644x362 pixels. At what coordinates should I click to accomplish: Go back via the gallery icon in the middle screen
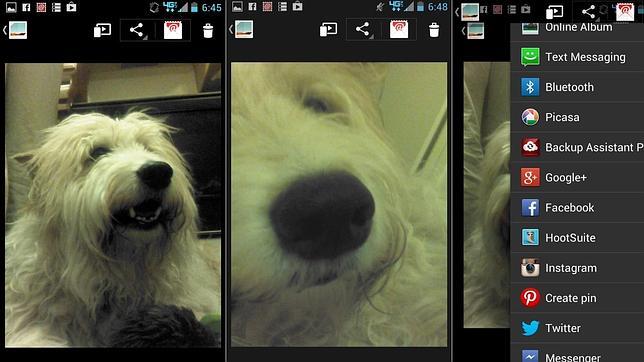click(242, 30)
